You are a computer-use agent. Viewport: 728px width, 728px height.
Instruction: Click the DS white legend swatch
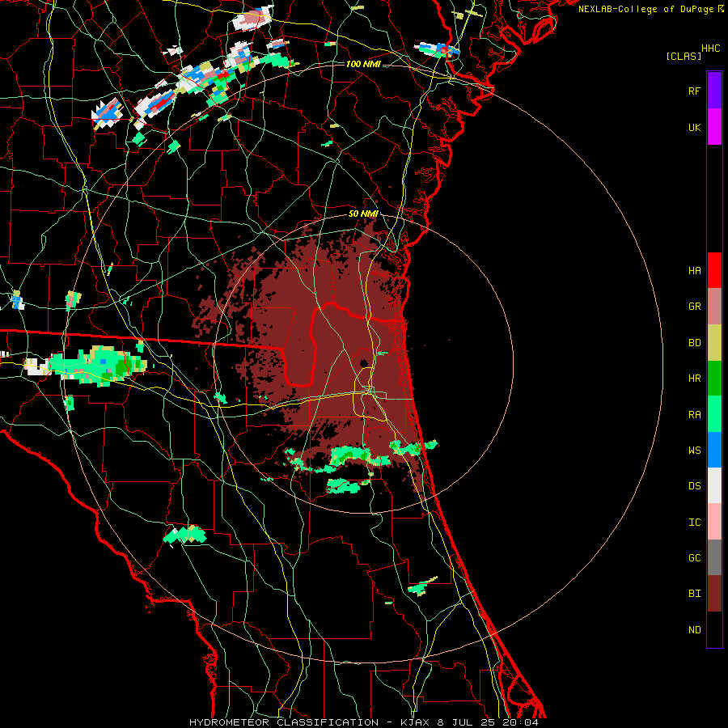(x=714, y=485)
